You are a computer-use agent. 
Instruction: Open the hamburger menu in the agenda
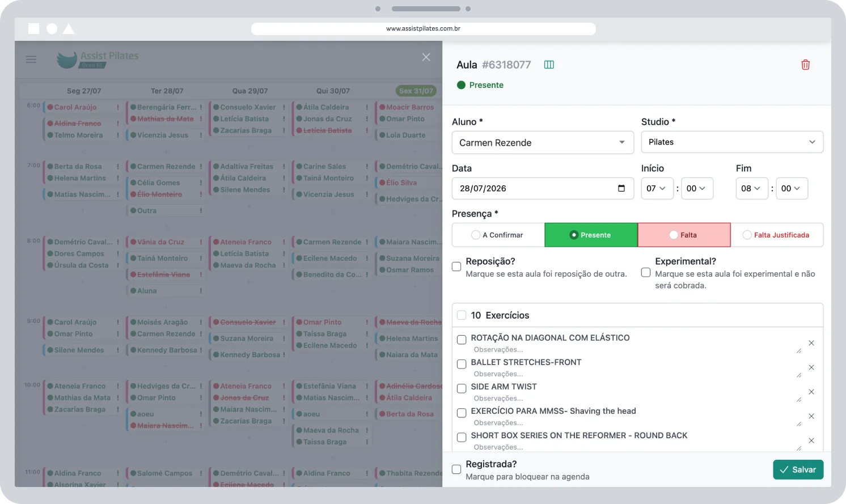pyautogui.click(x=31, y=59)
